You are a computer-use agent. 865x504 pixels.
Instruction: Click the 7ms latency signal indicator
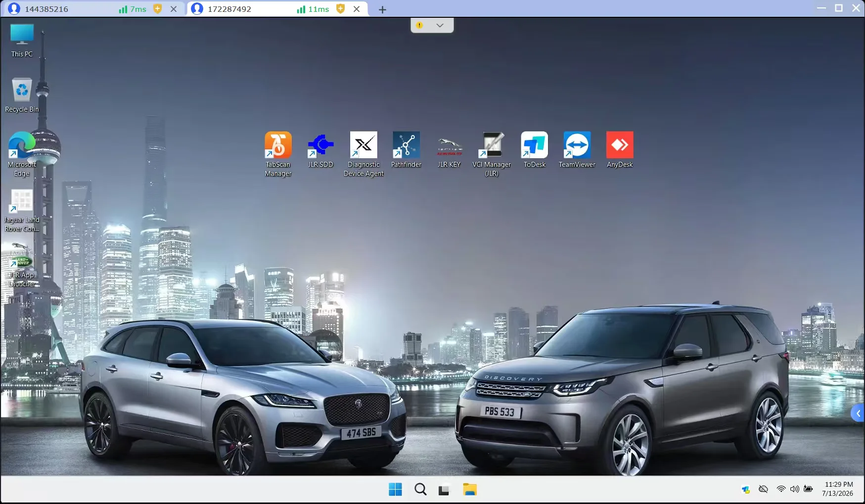click(133, 9)
